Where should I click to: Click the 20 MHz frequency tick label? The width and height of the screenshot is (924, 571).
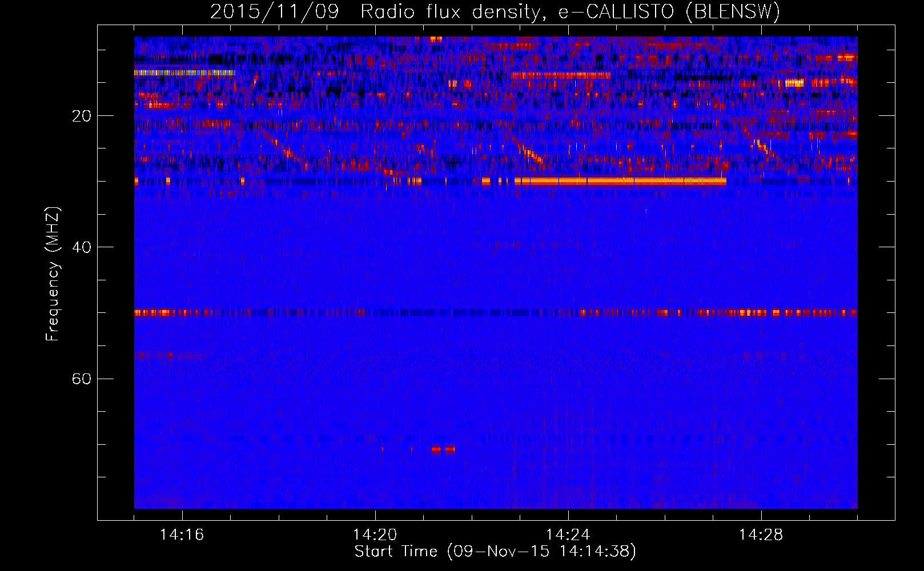[82, 116]
